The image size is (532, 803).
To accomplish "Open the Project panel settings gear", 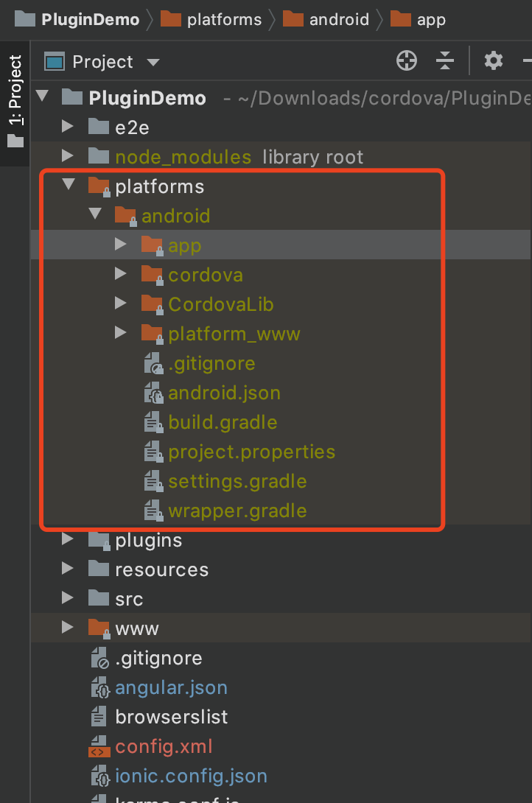I will click(493, 61).
